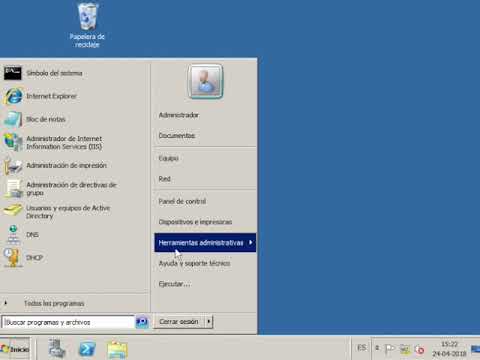Open the Action Center flag icon
Screen dimensions: 480x360
(389, 349)
